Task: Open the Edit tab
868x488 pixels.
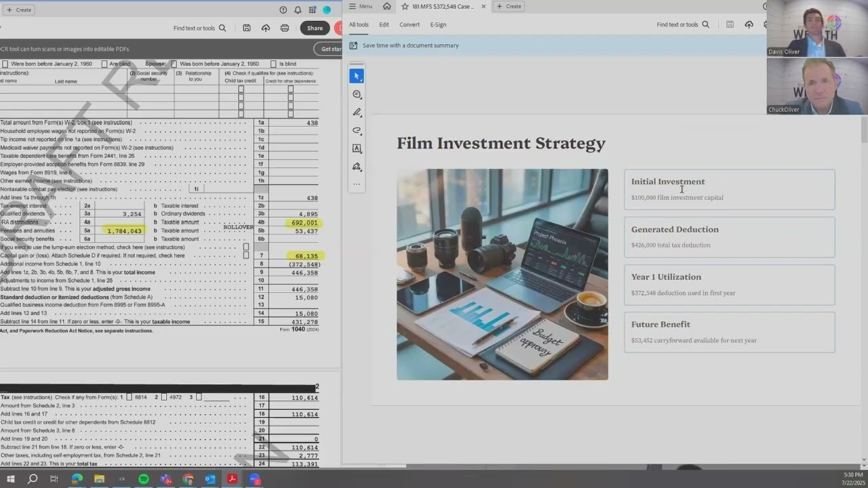Action: click(384, 24)
